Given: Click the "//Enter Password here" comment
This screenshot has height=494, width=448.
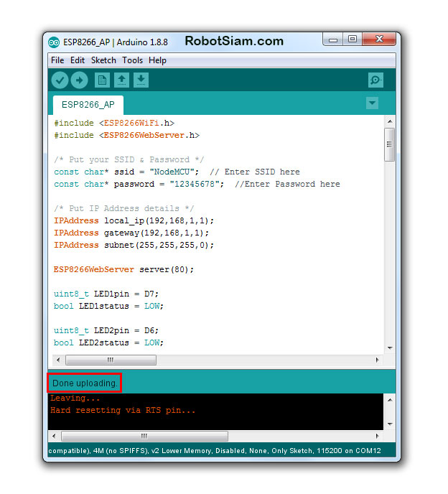Looking at the screenshot, I should (288, 184).
